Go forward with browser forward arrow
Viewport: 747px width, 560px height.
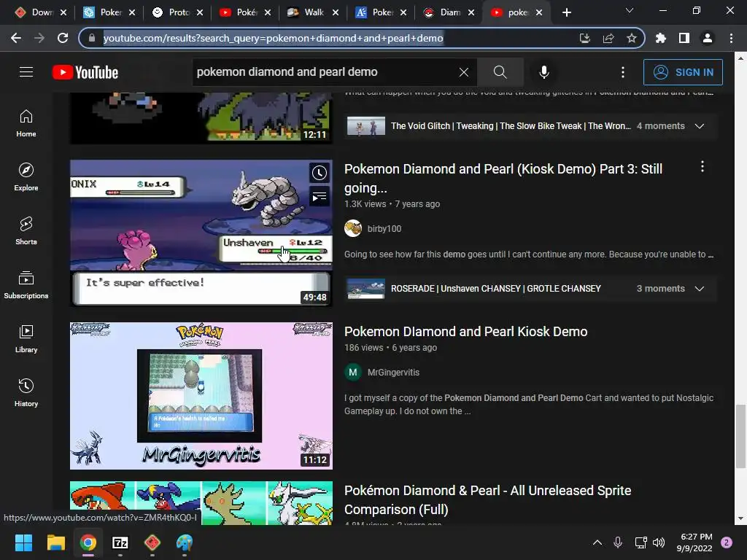coord(39,38)
